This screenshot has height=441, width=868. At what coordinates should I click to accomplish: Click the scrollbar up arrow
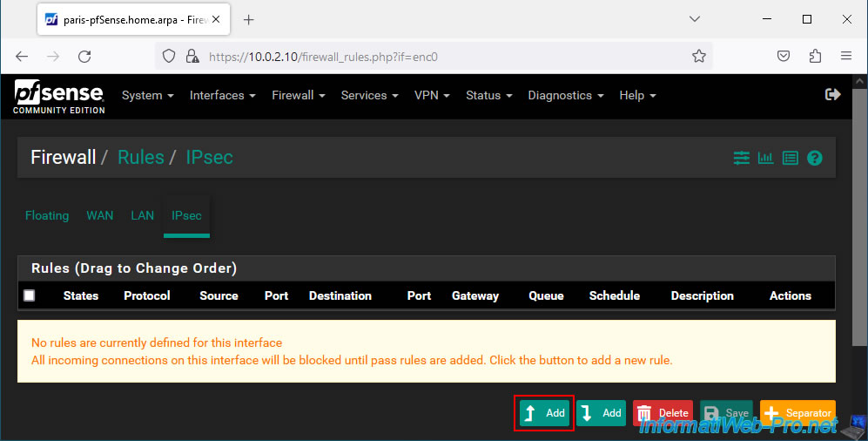pyautogui.click(x=859, y=81)
